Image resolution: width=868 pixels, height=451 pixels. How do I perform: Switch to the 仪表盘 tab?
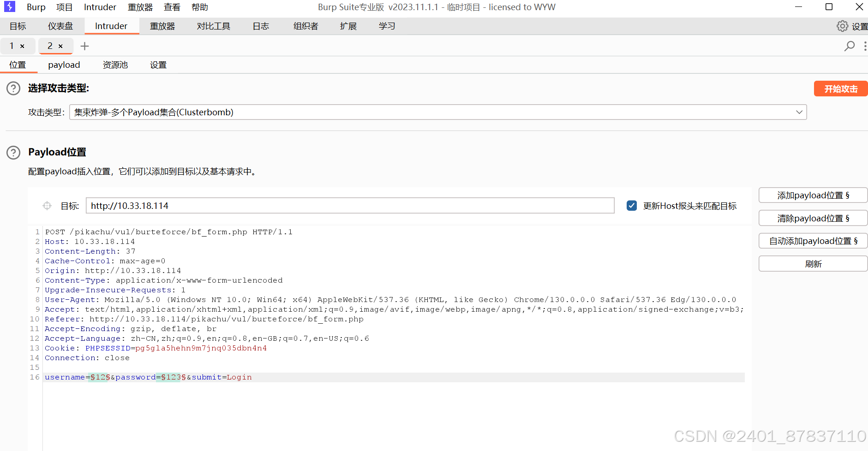[60, 26]
